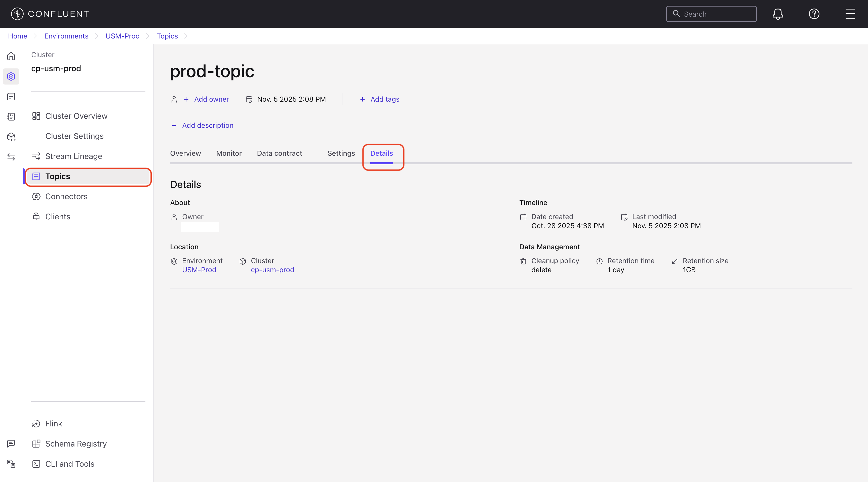Open the Settings tab
The image size is (868, 482).
[341, 153]
